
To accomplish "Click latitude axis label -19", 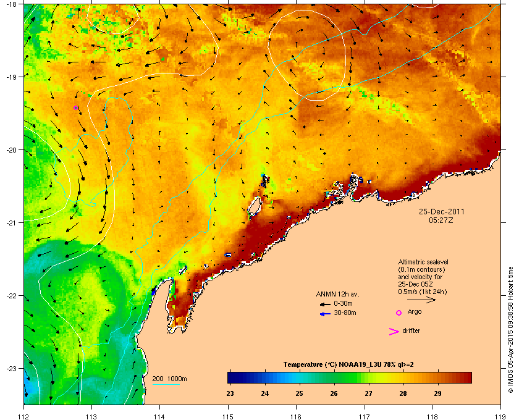I will (11, 77).
